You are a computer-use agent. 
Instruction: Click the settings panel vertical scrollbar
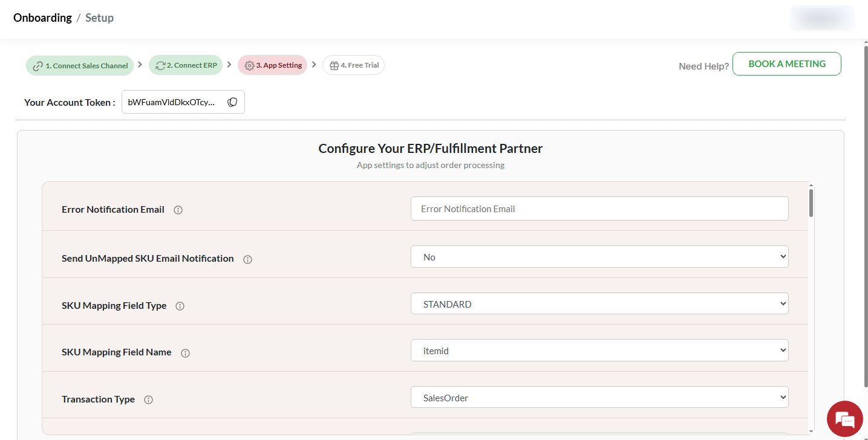pos(811,203)
